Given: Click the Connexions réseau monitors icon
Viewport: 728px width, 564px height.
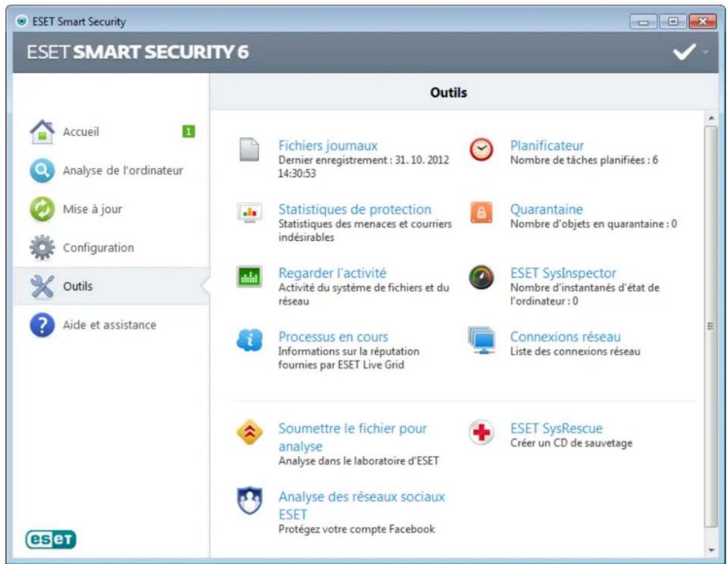Looking at the screenshot, I should pos(482,340).
